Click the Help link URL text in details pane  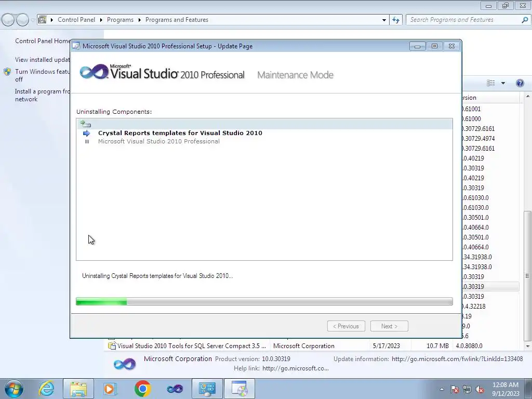[x=295, y=368]
